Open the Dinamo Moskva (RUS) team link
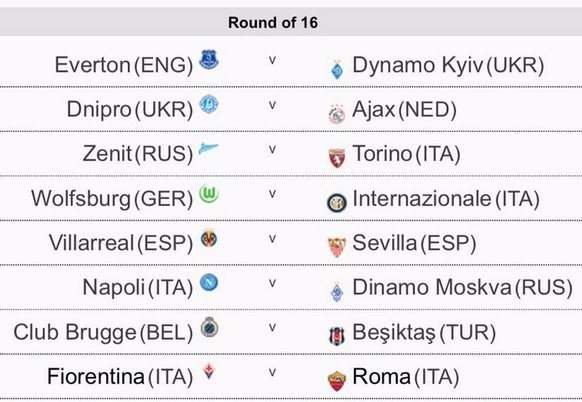Screen dimensions: 582x402 462,288
